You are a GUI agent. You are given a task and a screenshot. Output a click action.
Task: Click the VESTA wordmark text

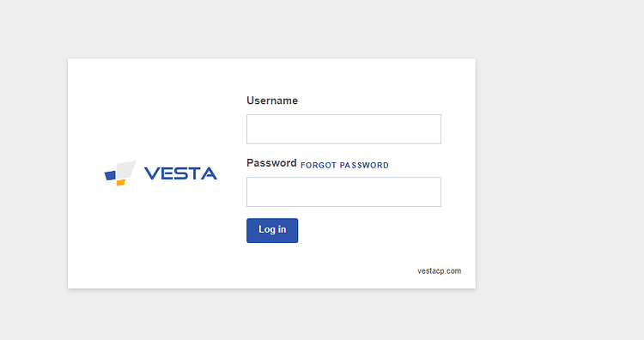(x=180, y=173)
